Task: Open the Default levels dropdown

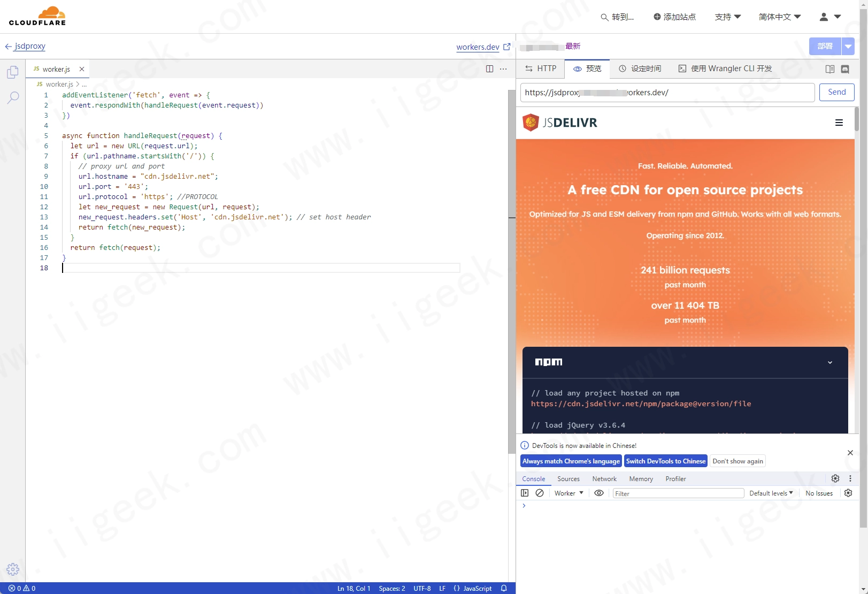Action: 771,493
